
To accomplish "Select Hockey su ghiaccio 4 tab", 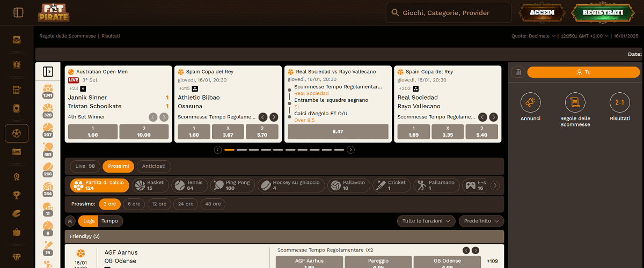I will [x=291, y=185].
